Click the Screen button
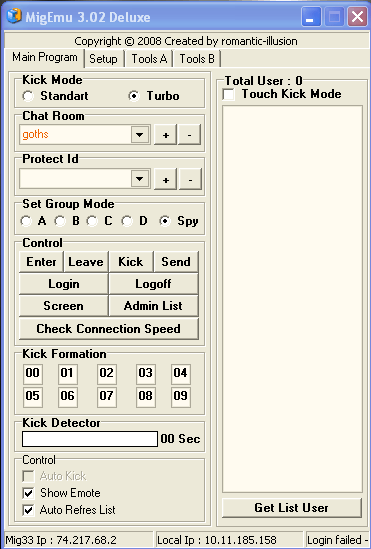Image resolution: width=371 pixels, height=549 pixels. click(x=64, y=306)
